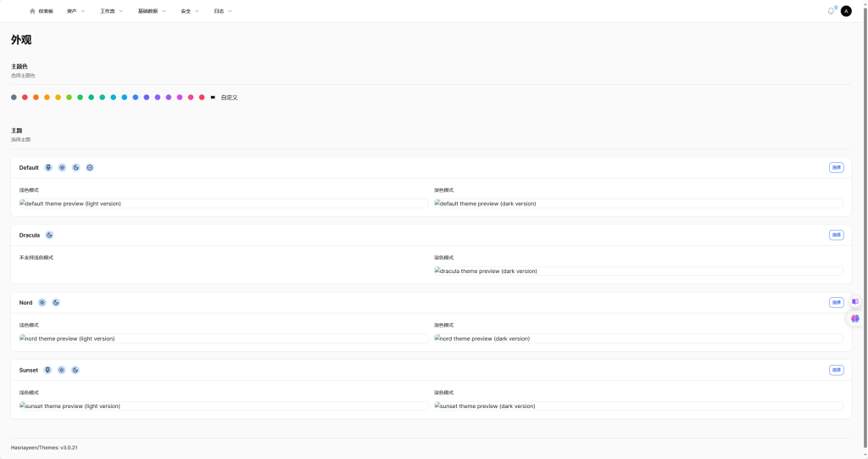Click the Sunset theme desktop mode icon
This screenshot has width=868, height=459.
click(47, 370)
